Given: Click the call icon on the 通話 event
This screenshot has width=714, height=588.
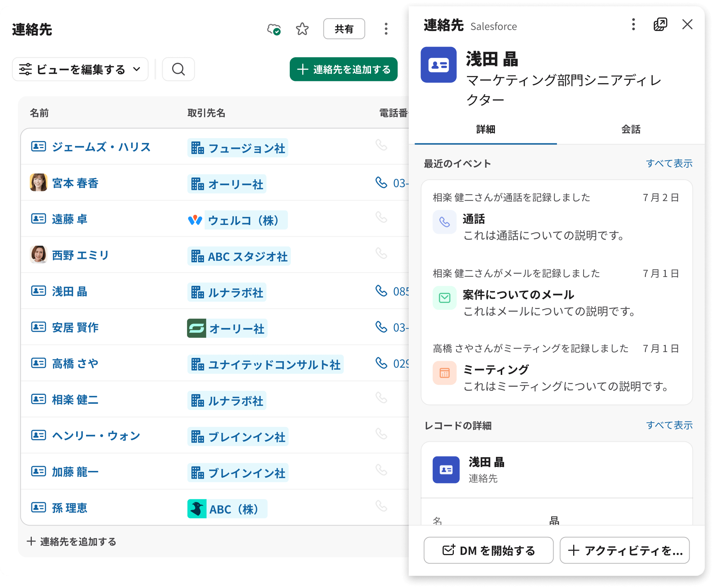Looking at the screenshot, I should coord(445,222).
